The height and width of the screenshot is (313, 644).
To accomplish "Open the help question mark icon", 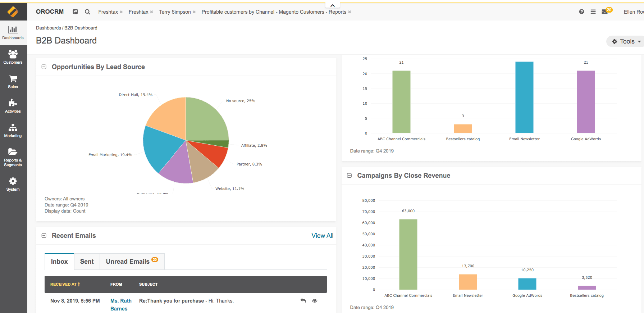I will click(x=581, y=12).
